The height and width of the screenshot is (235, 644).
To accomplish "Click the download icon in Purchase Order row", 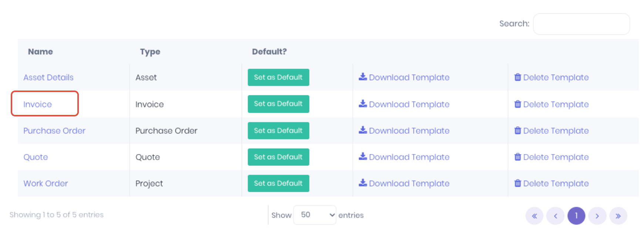I will (363, 130).
